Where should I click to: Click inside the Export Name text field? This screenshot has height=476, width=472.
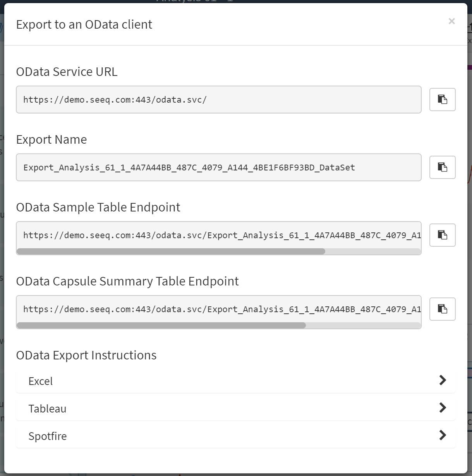point(218,167)
